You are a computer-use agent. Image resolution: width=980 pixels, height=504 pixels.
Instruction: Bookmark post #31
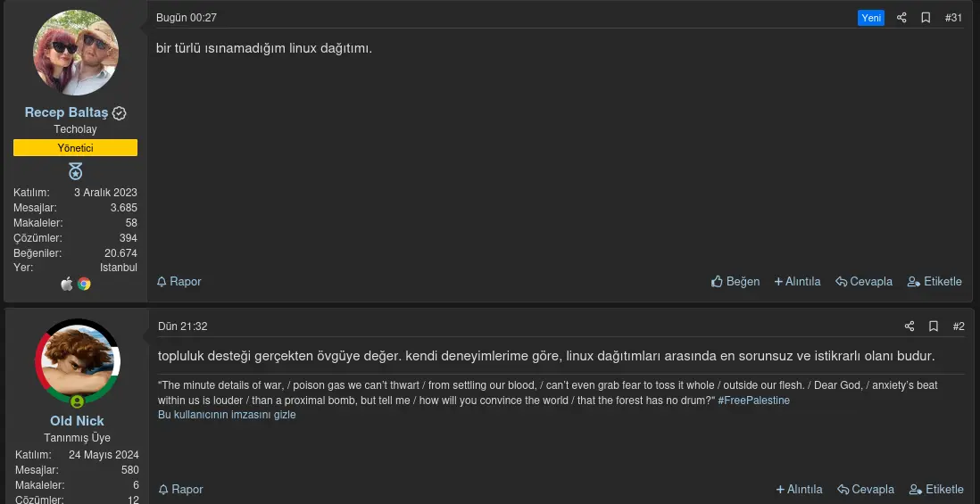[926, 18]
